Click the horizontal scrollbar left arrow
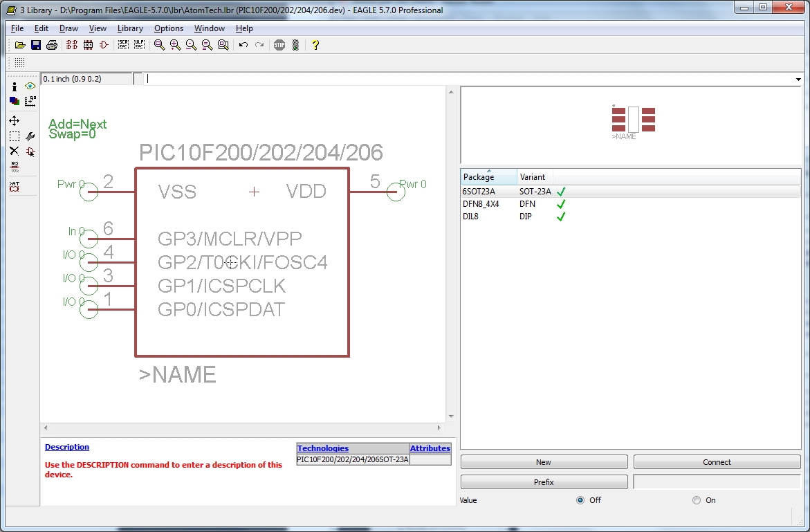The height and width of the screenshot is (532, 810). coord(46,428)
